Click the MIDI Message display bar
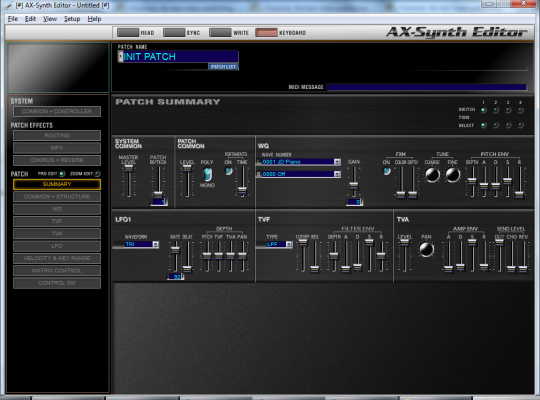The width and height of the screenshot is (540, 400). click(426, 87)
